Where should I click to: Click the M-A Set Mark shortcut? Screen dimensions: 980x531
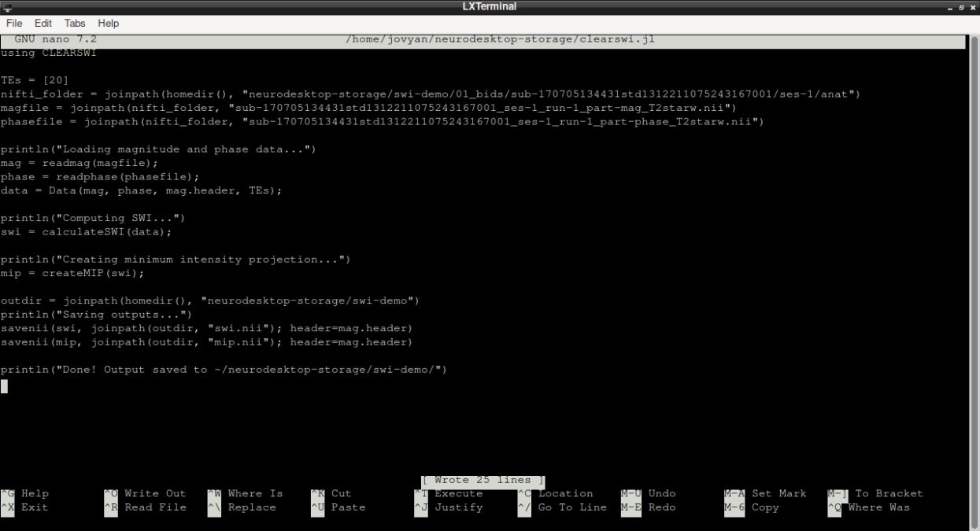tap(765, 493)
